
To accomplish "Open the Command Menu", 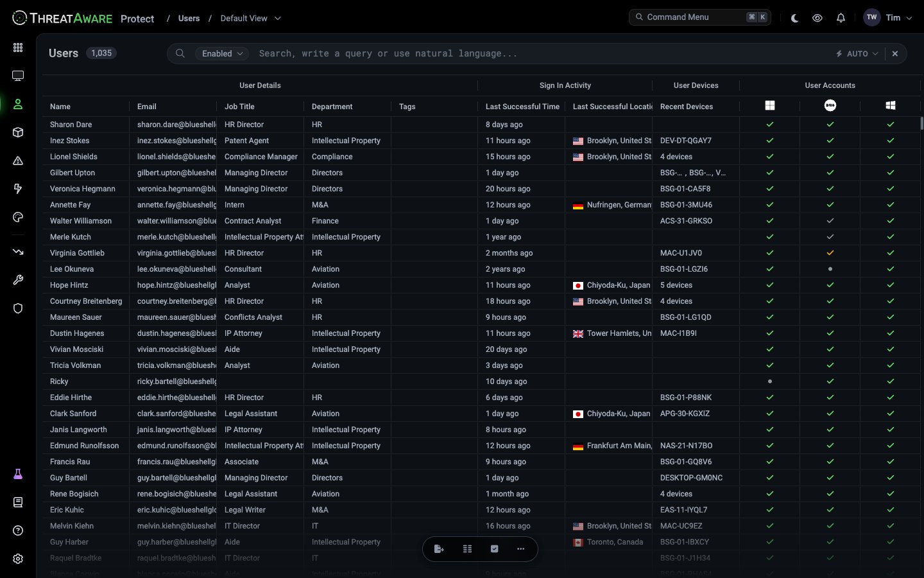I will click(x=700, y=17).
